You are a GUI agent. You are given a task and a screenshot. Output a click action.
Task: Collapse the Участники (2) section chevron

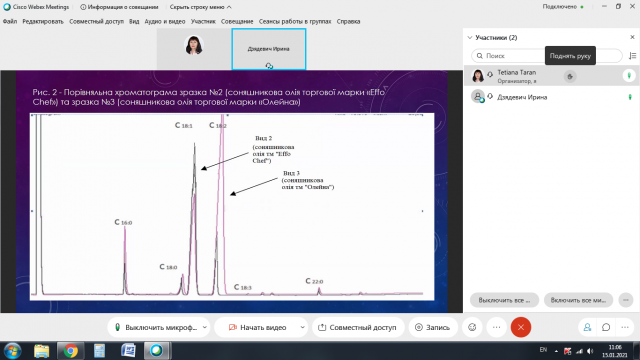click(x=470, y=38)
